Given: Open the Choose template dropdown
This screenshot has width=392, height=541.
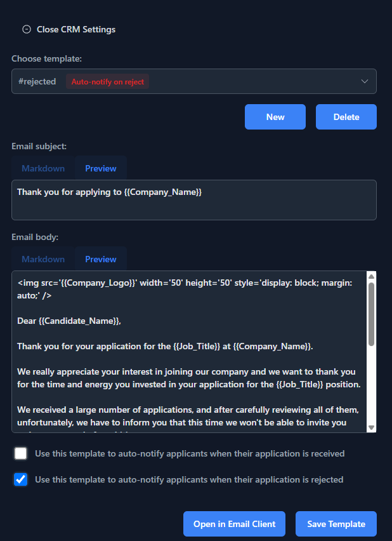Looking at the screenshot, I should pos(193,81).
